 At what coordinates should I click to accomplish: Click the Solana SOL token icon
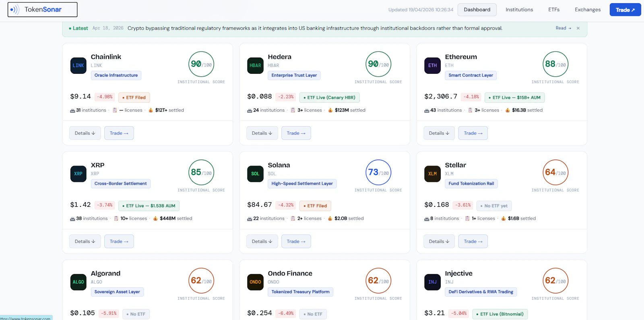[x=255, y=174]
